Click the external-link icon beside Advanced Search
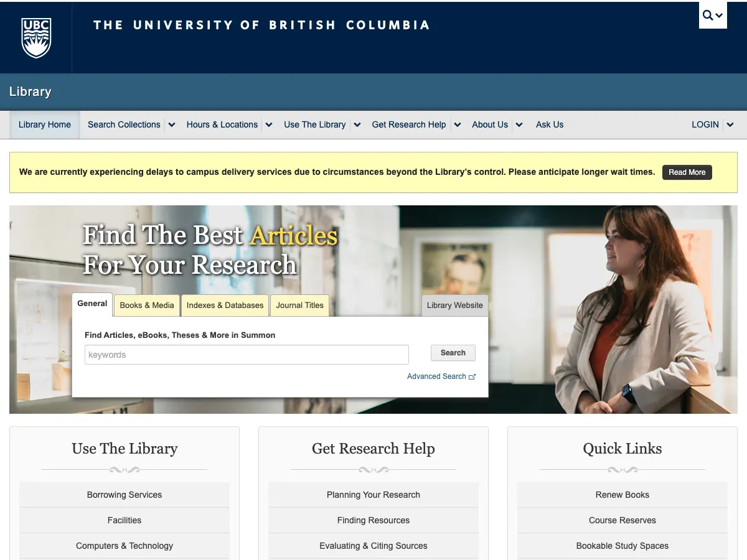Screen dimensions: 747x560 [x=472, y=377]
